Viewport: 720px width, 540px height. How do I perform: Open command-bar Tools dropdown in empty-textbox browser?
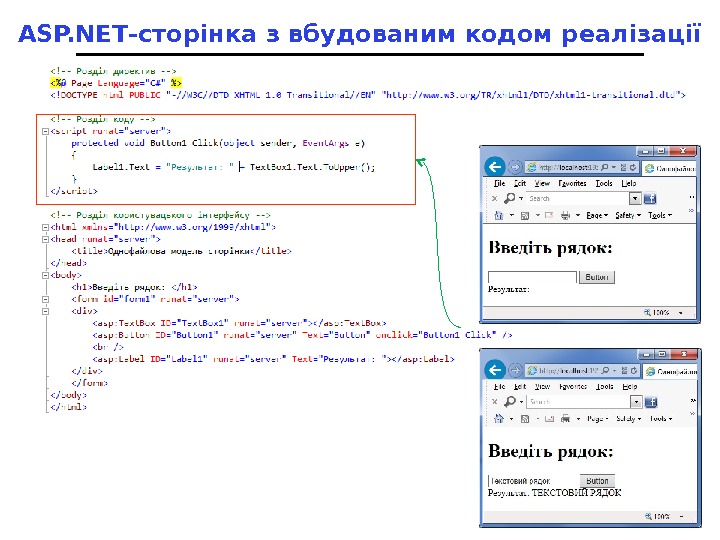660,215
